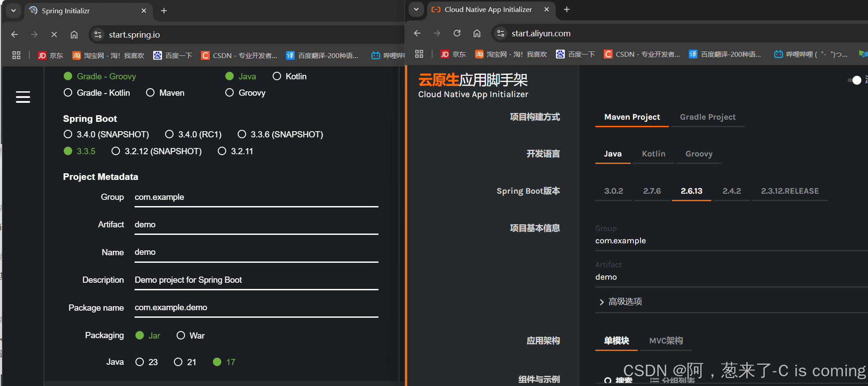Choose Spring Boot version 3.0.2
The image size is (868, 386).
click(x=613, y=191)
